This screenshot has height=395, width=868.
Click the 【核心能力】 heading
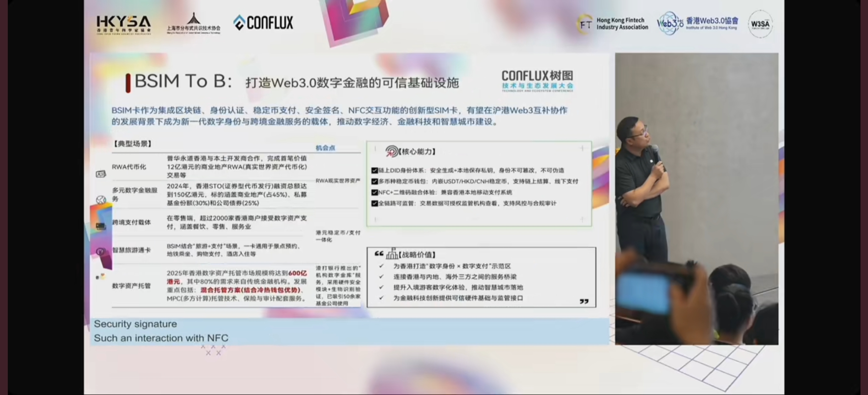pos(417,152)
